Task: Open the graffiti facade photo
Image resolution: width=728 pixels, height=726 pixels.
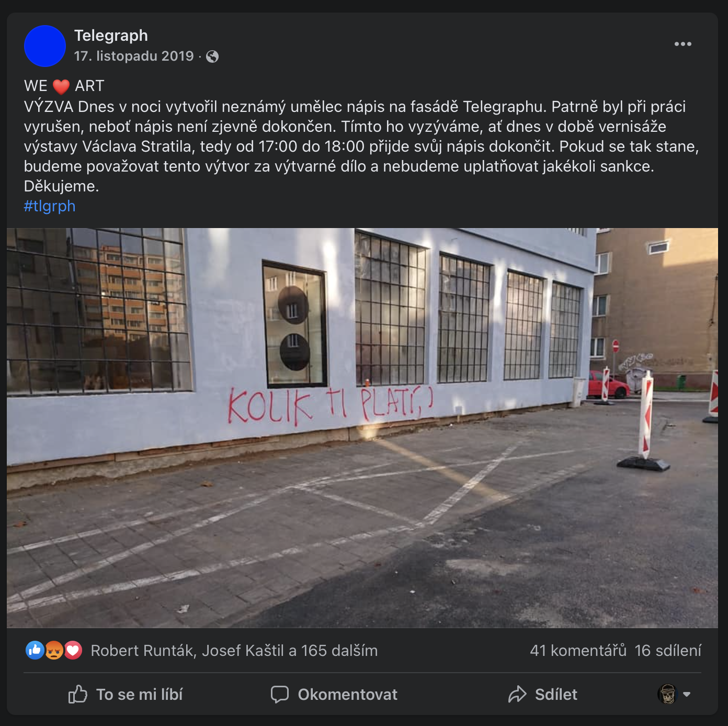Action: pyautogui.click(x=362, y=428)
